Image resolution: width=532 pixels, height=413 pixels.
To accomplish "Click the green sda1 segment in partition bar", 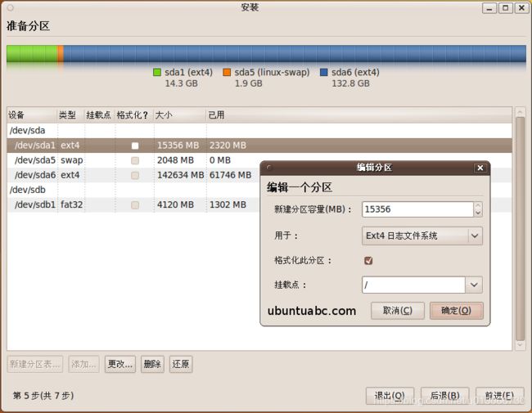I will coord(31,54).
